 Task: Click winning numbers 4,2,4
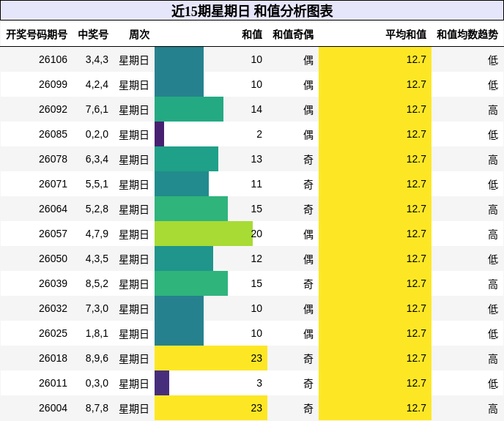(97, 84)
